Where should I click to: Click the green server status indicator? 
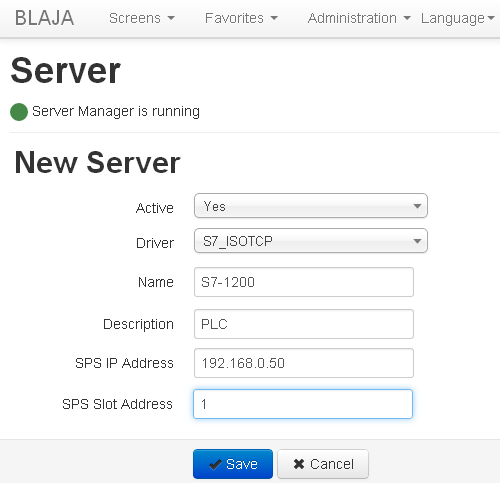19,112
